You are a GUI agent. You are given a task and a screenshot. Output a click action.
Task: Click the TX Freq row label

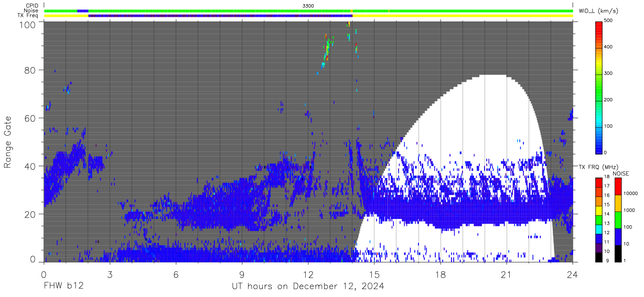tap(27, 16)
